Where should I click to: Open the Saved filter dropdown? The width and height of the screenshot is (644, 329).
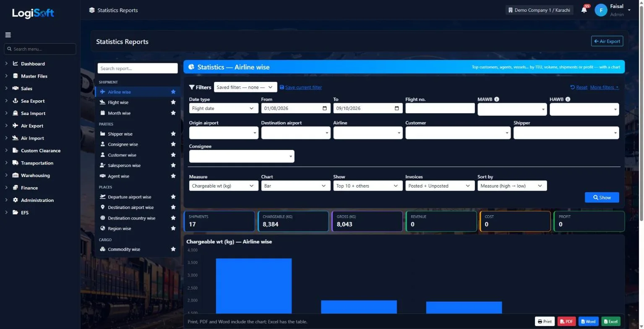[245, 87]
